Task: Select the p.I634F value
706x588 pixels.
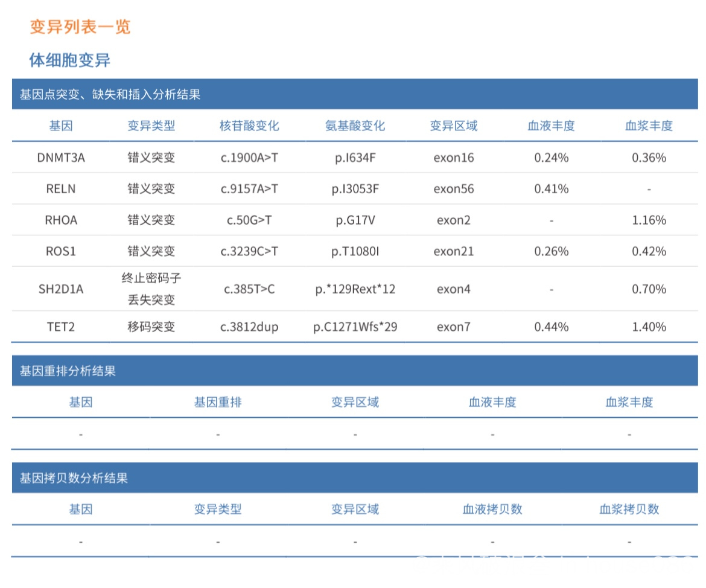Action: click(x=355, y=158)
